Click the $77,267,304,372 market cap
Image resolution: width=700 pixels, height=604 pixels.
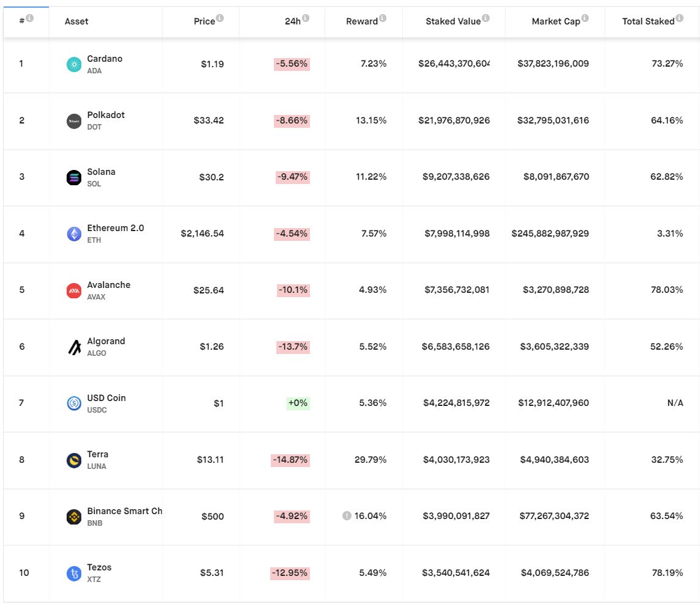[x=554, y=516]
